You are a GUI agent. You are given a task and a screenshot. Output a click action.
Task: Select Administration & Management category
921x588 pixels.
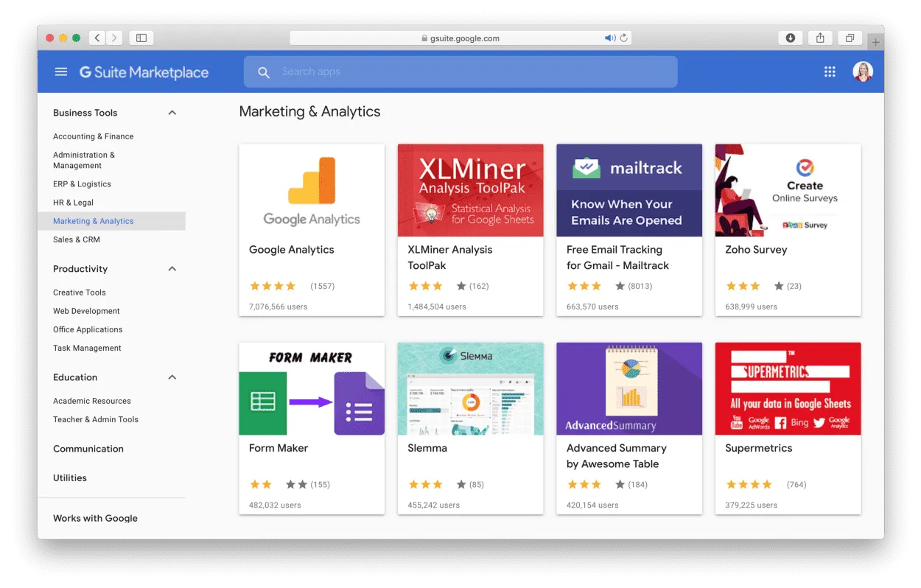(x=84, y=160)
